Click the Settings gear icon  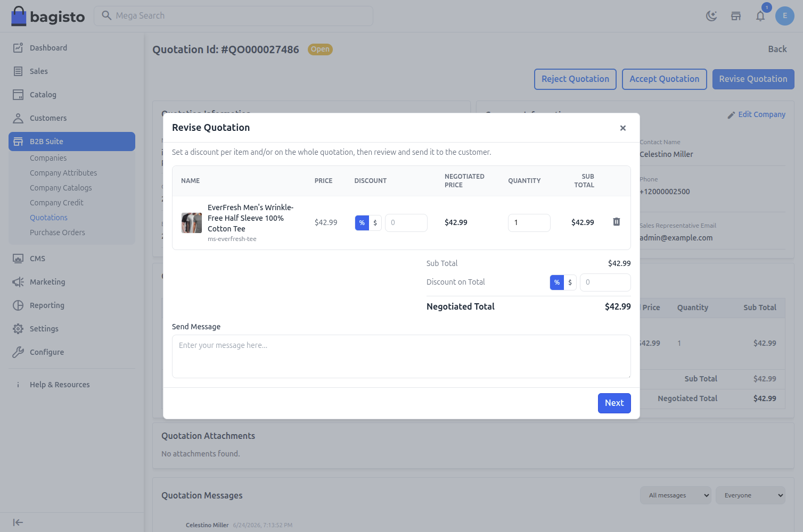[18, 329]
